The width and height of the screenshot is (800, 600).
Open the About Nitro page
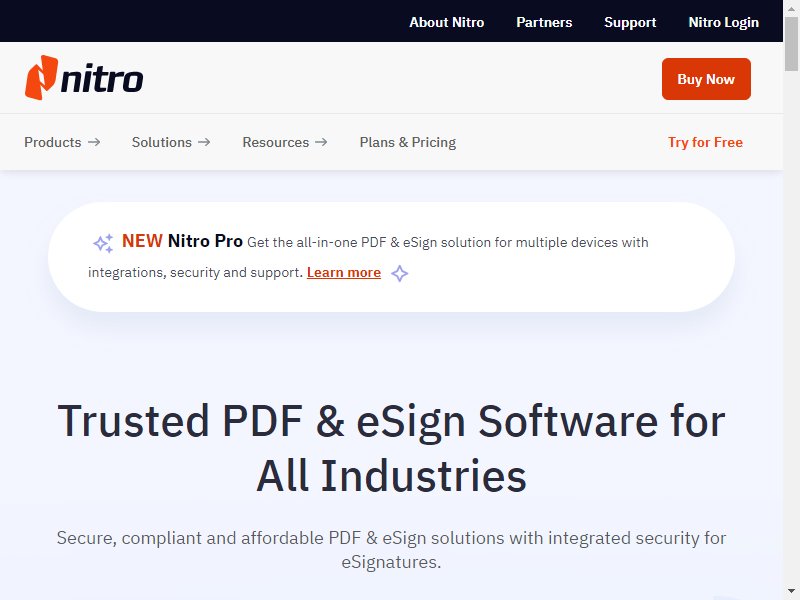pos(446,22)
